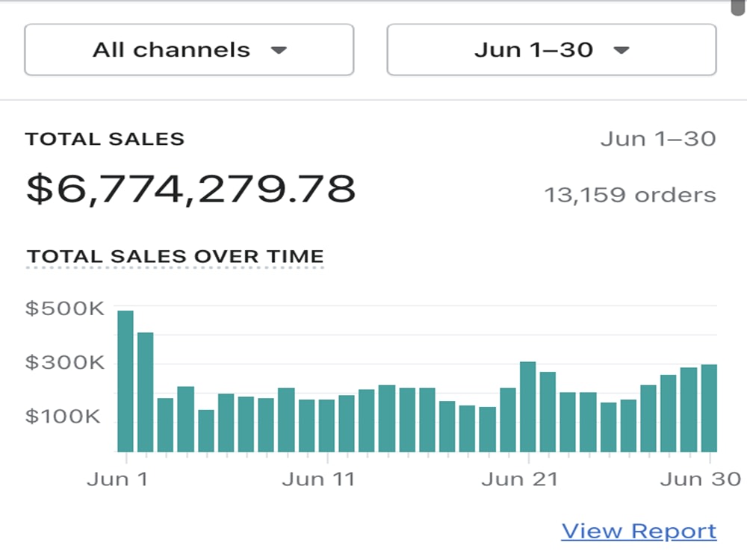The width and height of the screenshot is (747, 560).
Task: Select the last bar for Jun 30
Action: point(709,408)
